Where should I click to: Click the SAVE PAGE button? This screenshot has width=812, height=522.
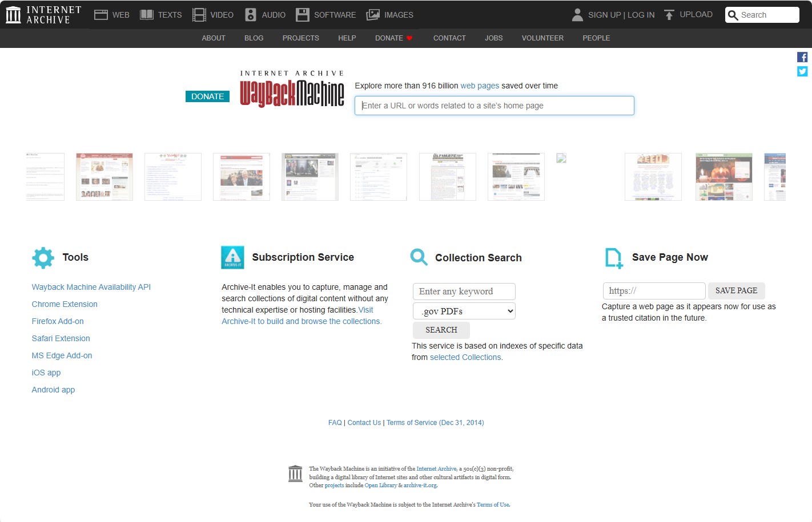737,290
